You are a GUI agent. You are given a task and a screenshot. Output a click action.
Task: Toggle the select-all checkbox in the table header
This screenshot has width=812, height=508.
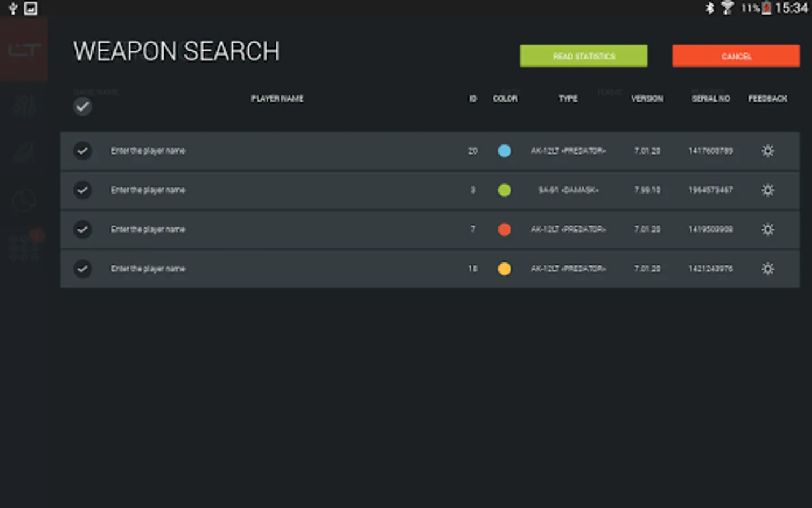pyautogui.click(x=83, y=106)
